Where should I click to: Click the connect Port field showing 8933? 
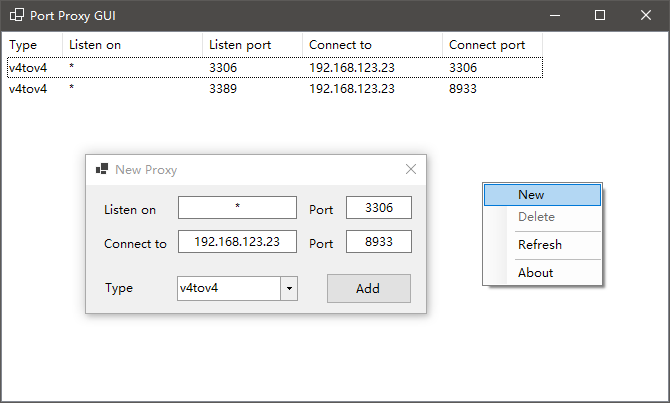click(379, 241)
